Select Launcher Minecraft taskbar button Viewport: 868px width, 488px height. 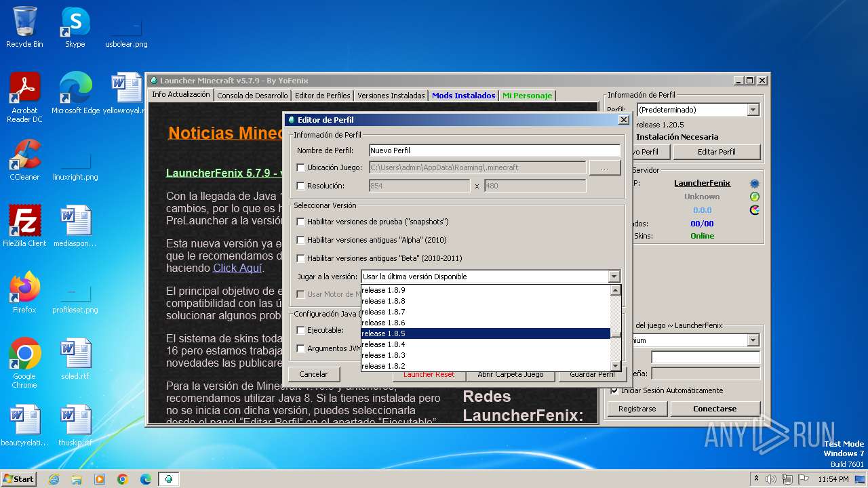169,479
